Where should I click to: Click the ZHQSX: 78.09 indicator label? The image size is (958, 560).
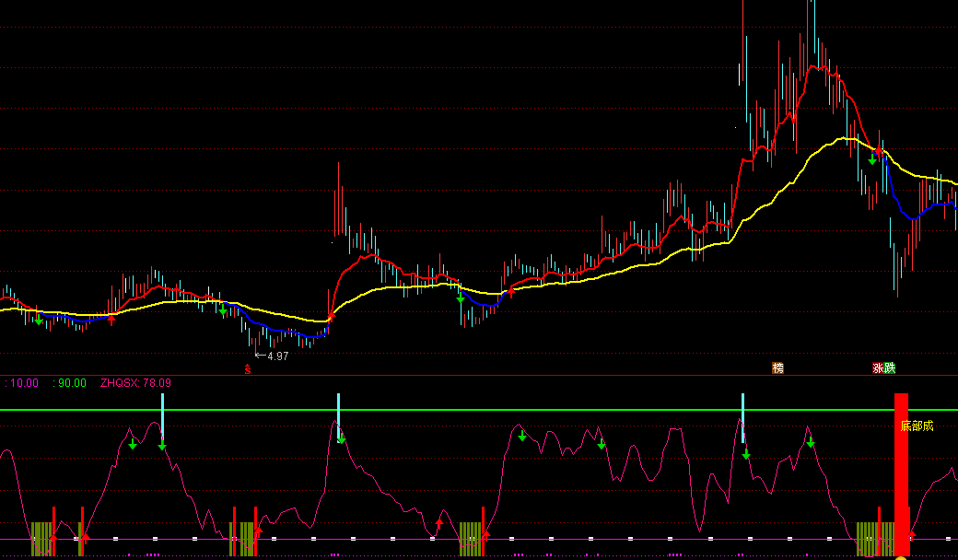click(135, 383)
